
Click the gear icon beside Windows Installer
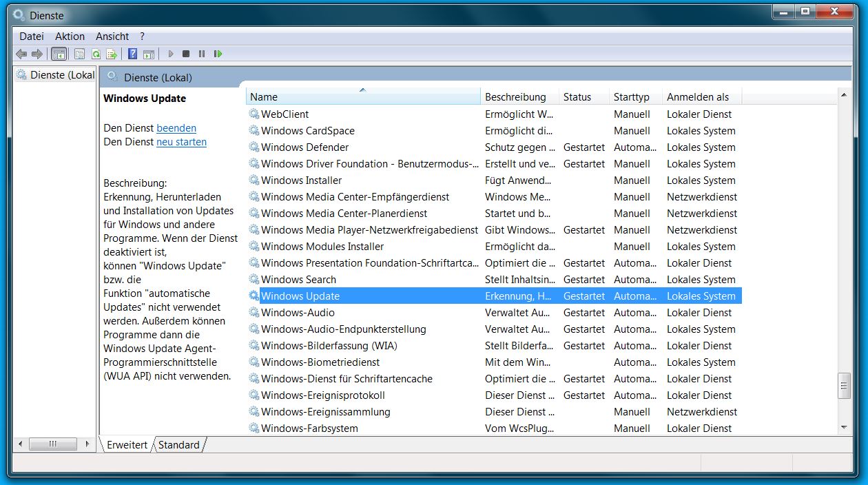(254, 180)
